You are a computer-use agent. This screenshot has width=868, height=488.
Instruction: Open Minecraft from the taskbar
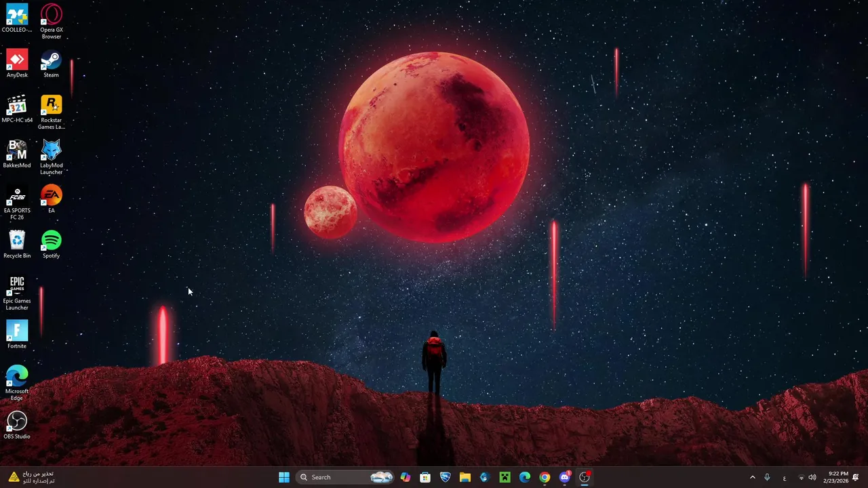pyautogui.click(x=505, y=477)
